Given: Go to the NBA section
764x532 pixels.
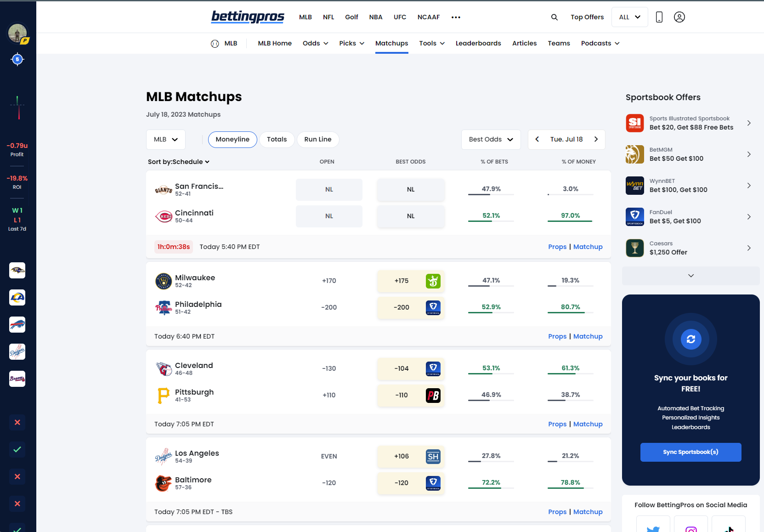Looking at the screenshot, I should (376, 17).
